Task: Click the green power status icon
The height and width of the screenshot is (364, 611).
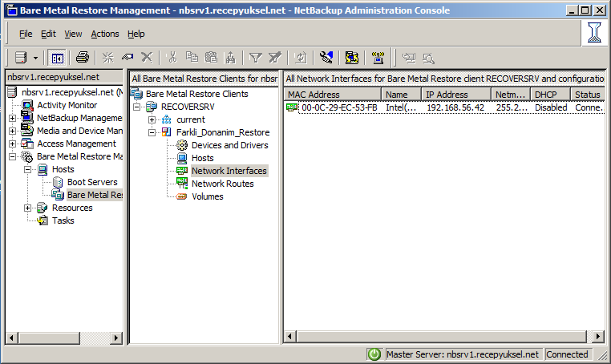Action: (374, 354)
